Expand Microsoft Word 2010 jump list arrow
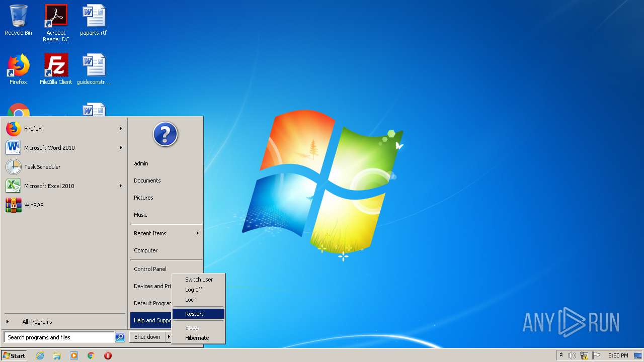This screenshot has width=644, height=362. coord(121,148)
